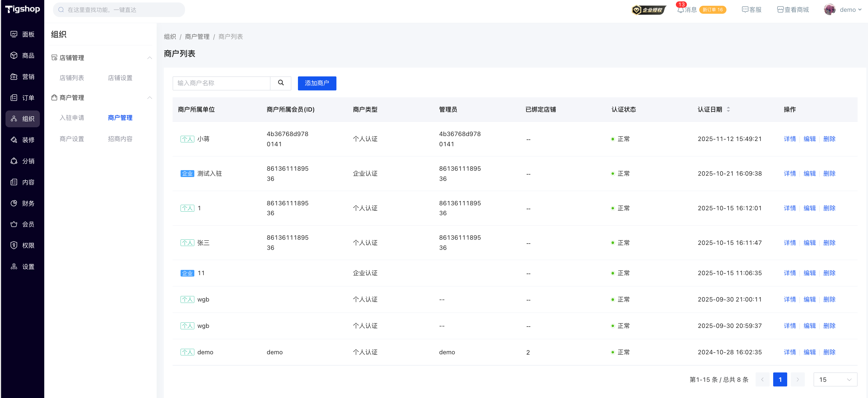Select 店铺列表 submenu item

coord(72,78)
